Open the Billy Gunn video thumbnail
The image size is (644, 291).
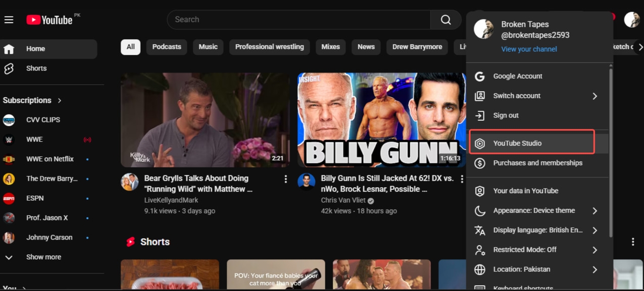click(381, 120)
